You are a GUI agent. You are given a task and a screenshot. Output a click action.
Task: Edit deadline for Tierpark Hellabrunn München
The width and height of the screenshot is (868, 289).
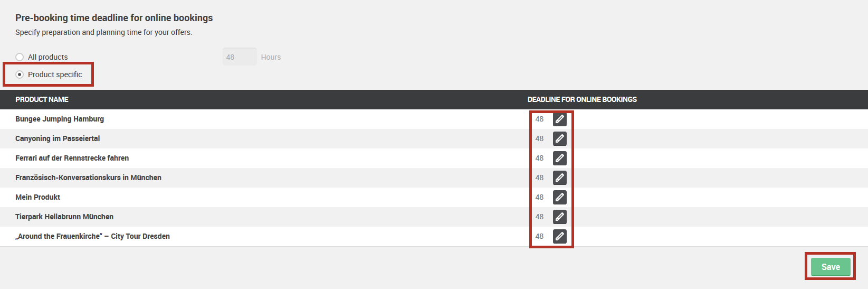click(559, 217)
